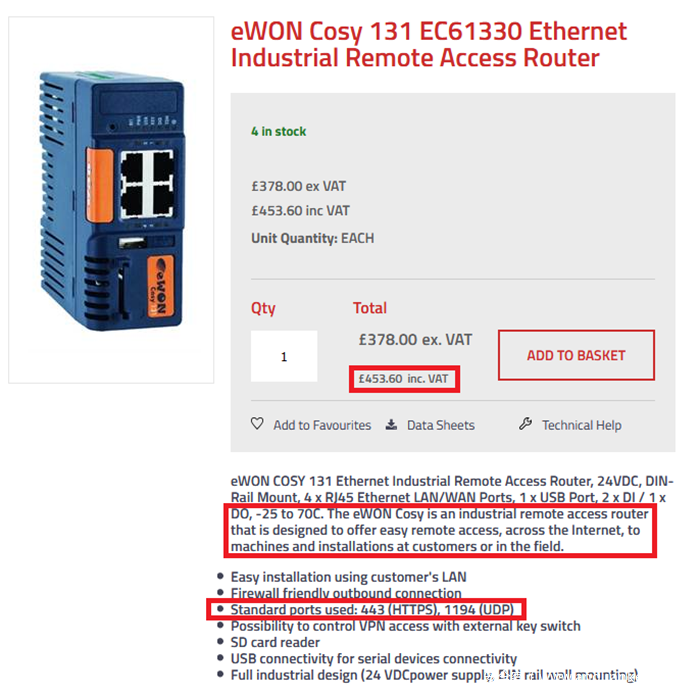This screenshot has height=696, width=700.
Task: Click the data sheets download icon
Action: [x=392, y=424]
